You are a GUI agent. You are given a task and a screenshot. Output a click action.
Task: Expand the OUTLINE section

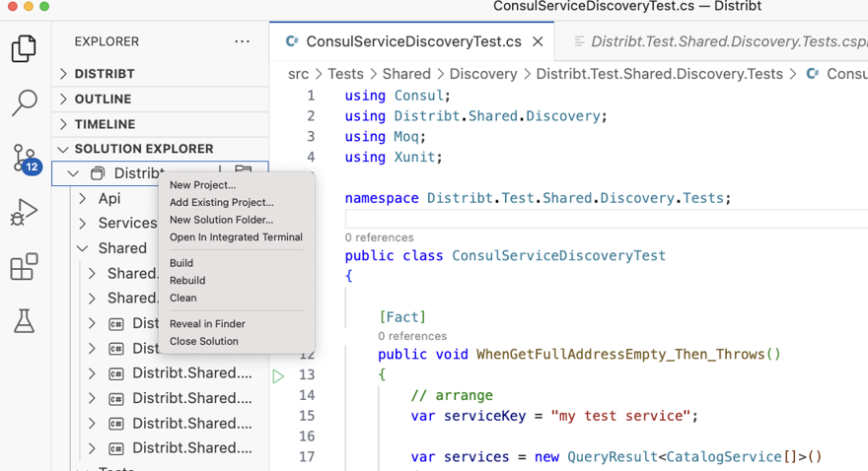[x=63, y=99]
